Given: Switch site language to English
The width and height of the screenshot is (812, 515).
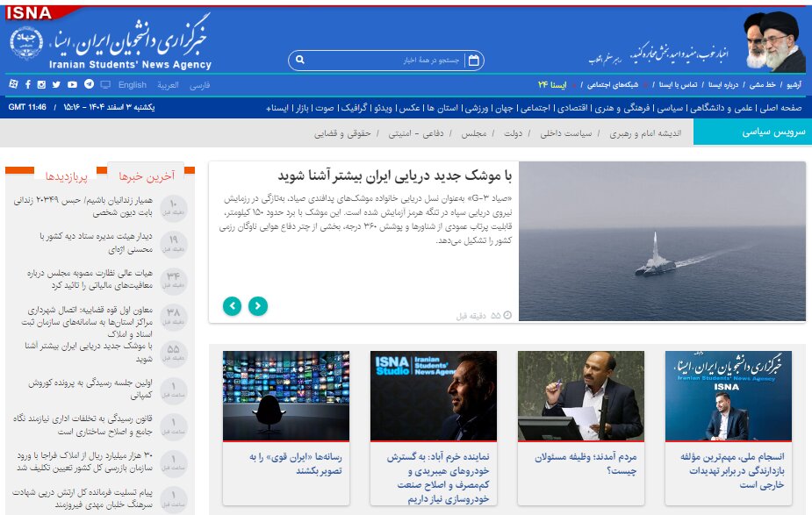Looking at the screenshot, I should point(133,85).
